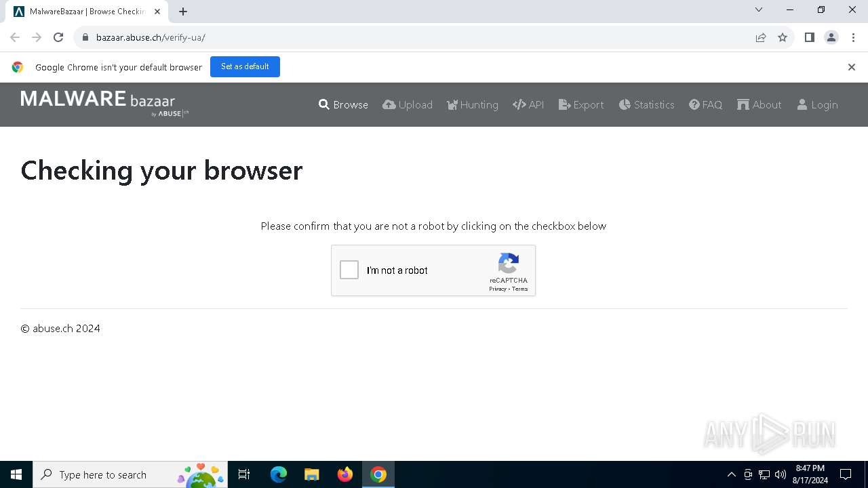868x488 pixels.
Task: Open File Explorer from the taskbar
Action: pyautogui.click(x=311, y=474)
